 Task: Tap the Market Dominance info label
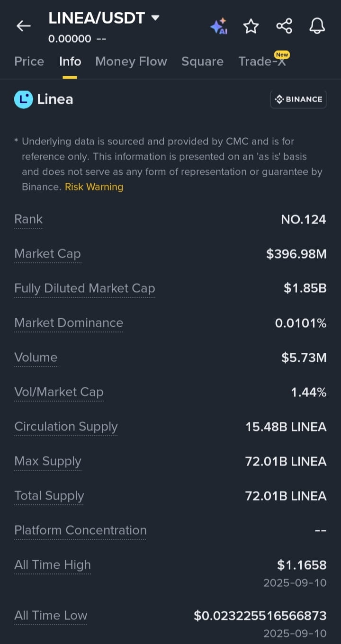coord(69,323)
